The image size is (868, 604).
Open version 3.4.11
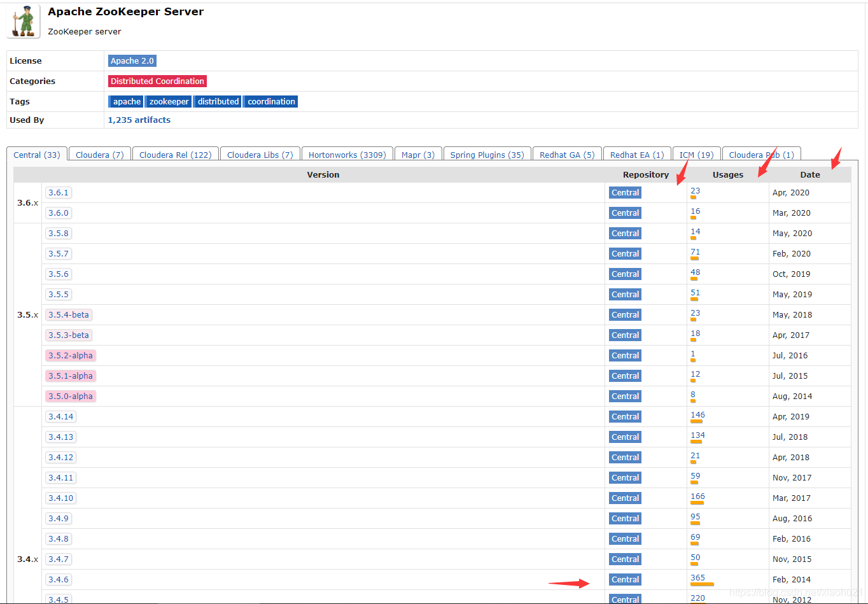pyautogui.click(x=60, y=477)
